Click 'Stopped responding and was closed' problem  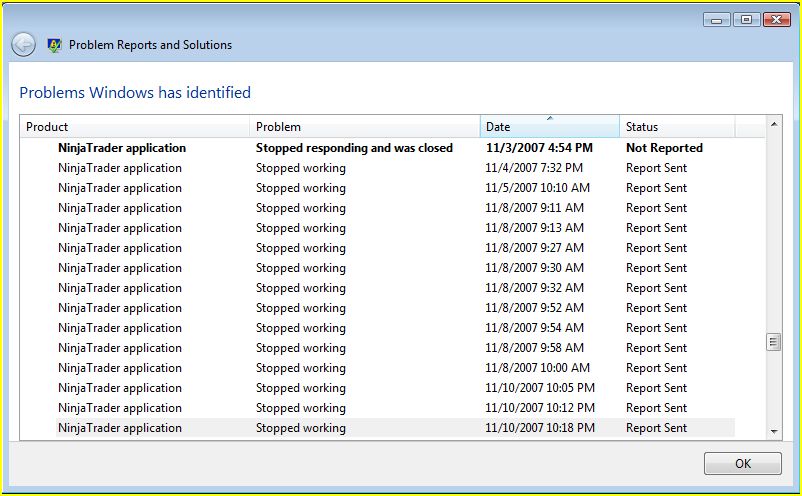click(x=354, y=148)
